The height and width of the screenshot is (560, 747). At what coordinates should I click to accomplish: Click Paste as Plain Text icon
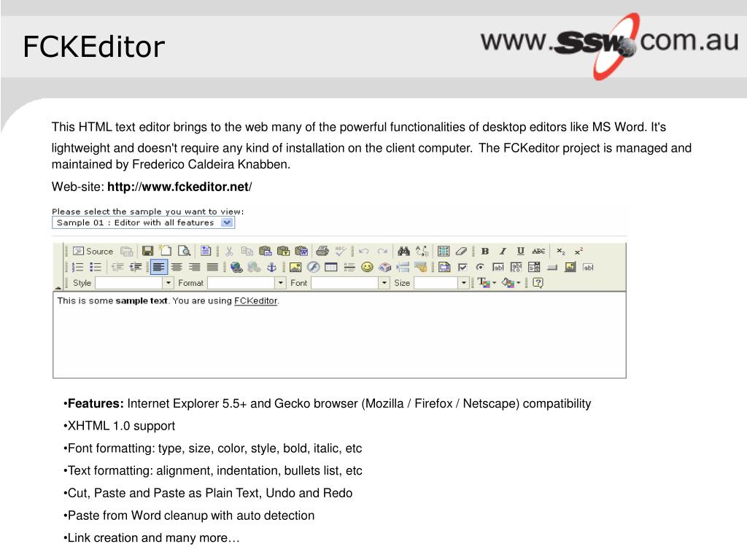tap(284, 251)
